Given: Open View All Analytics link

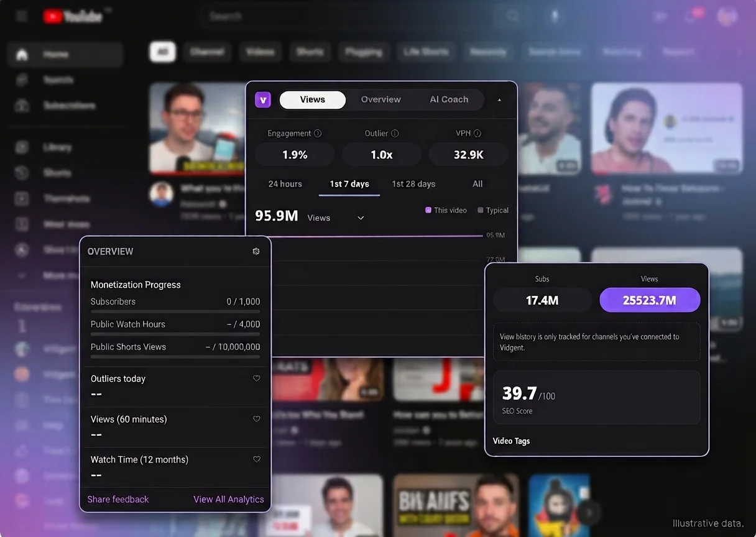Looking at the screenshot, I should click(229, 499).
